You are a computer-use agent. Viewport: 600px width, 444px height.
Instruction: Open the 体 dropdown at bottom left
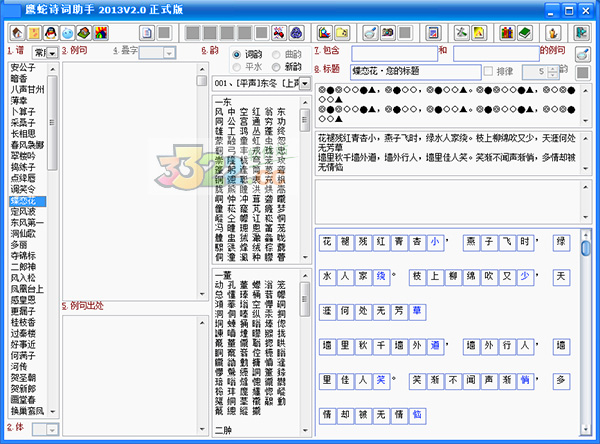52,429
